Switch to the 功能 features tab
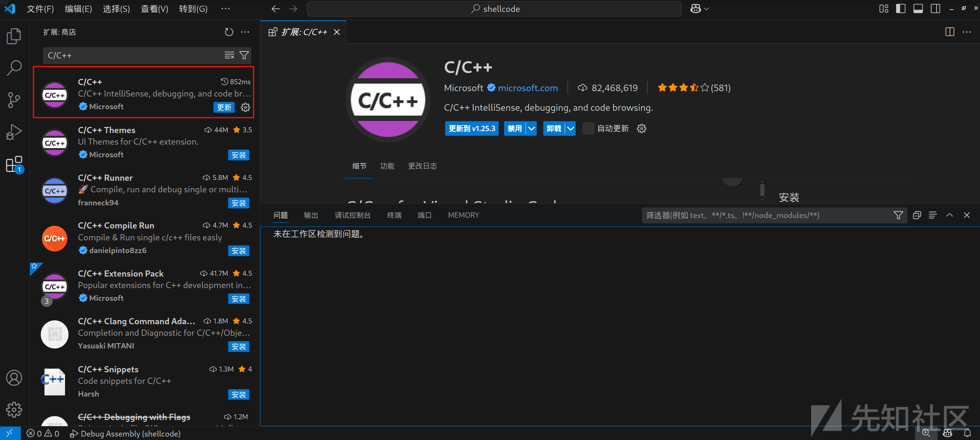 point(387,166)
